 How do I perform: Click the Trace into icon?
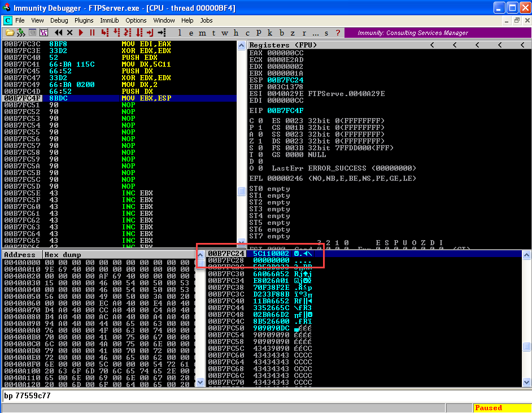[x=128, y=33]
